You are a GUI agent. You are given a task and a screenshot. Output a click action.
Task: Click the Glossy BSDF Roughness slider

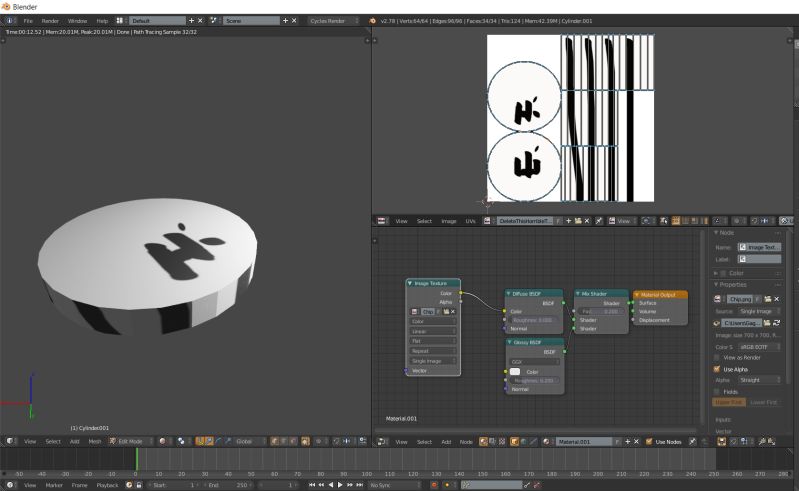click(x=534, y=380)
